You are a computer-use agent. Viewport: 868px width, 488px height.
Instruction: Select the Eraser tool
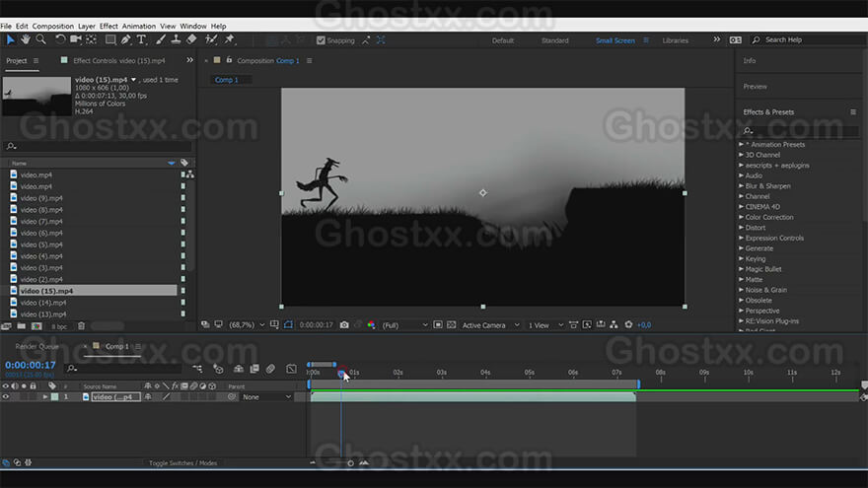(x=191, y=39)
